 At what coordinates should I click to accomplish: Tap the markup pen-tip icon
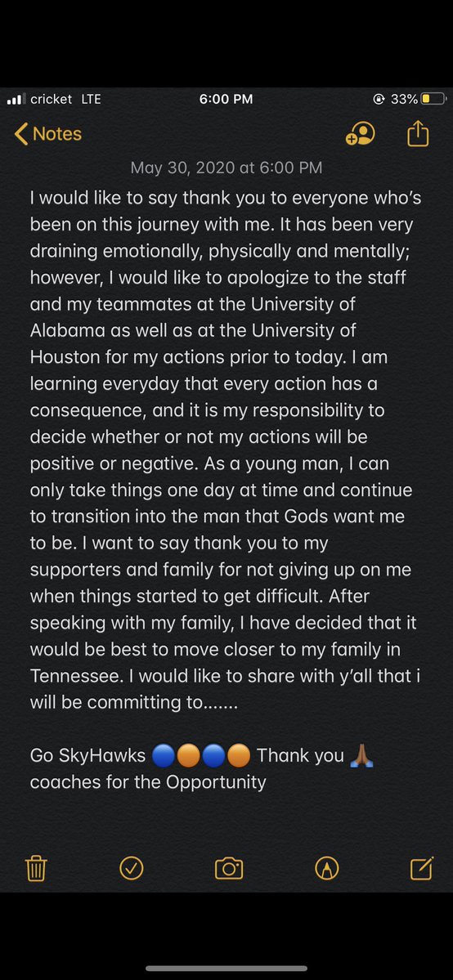pyautogui.click(x=326, y=867)
